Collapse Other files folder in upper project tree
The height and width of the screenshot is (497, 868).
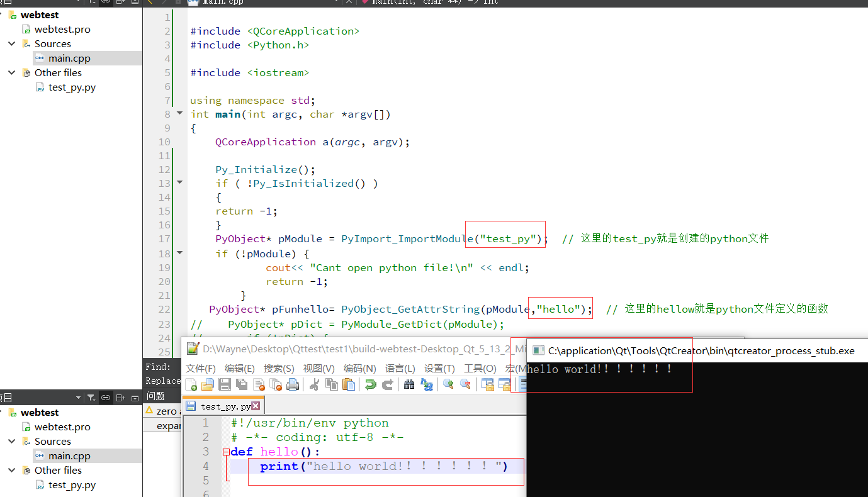(x=11, y=72)
